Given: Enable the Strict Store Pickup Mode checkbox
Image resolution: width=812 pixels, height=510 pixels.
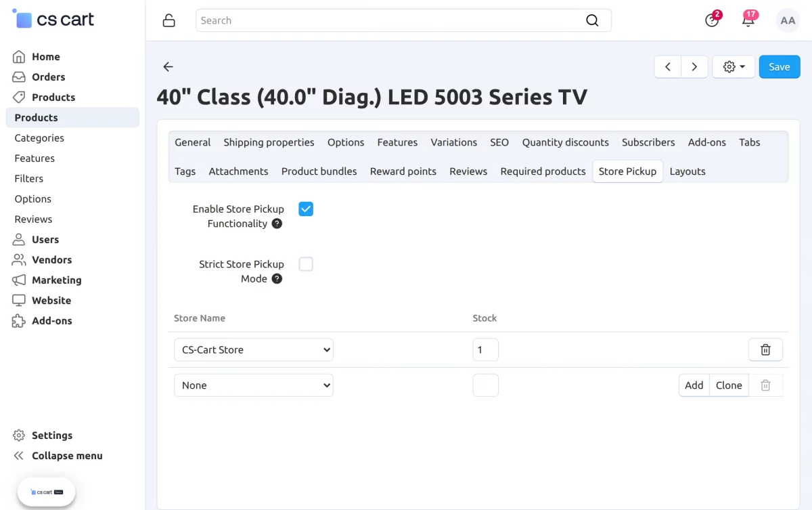Looking at the screenshot, I should 306,264.
